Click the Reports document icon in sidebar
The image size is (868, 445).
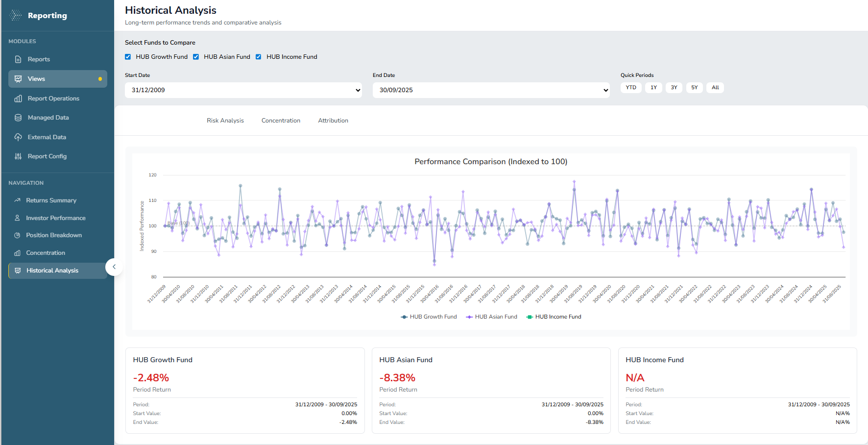[x=18, y=59]
